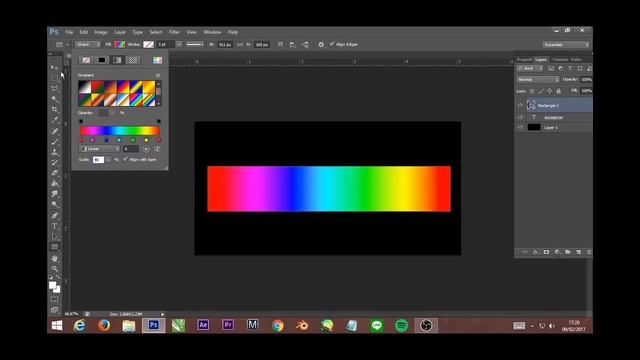
Task: Open the gear settings in options bar
Action: tap(321, 44)
